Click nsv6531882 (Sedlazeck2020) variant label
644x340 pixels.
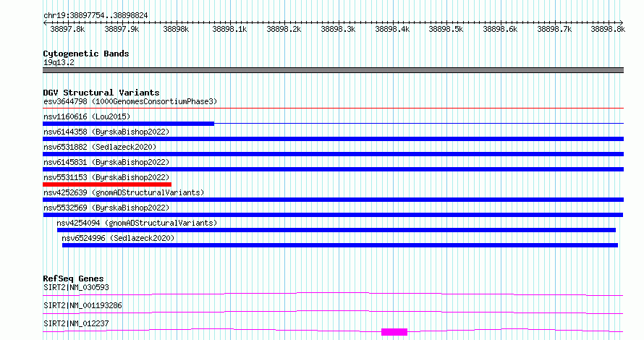[x=100, y=147]
